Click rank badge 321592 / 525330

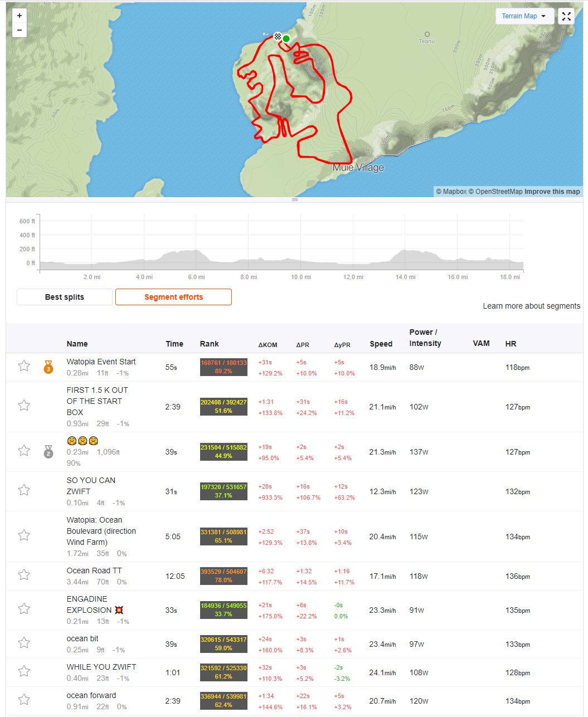pyautogui.click(x=223, y=672)
